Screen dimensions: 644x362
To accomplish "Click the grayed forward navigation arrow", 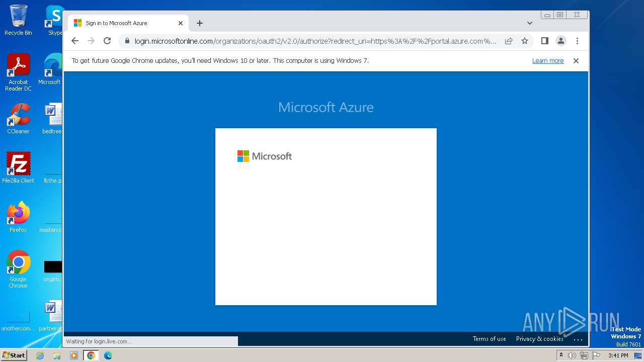I will click(x=91, y=41).
